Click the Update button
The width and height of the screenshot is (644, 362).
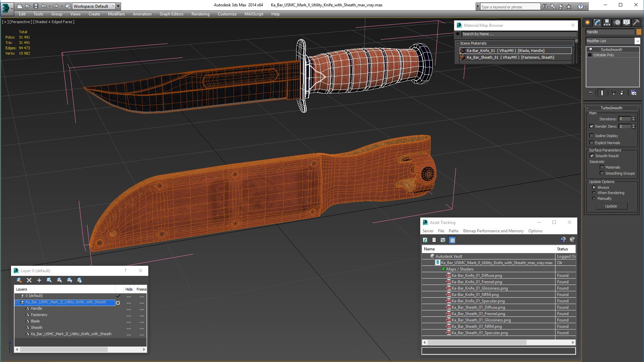click(x=611, y=206)
